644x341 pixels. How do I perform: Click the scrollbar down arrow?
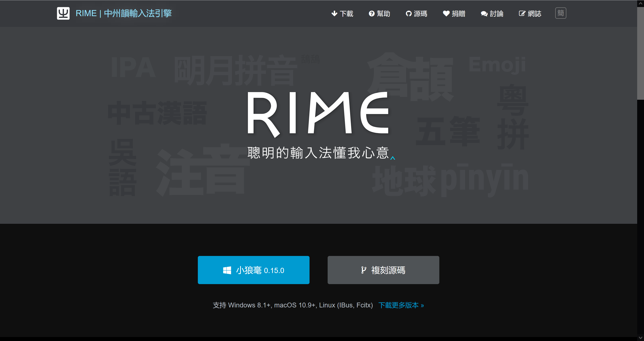click(641, 338)
